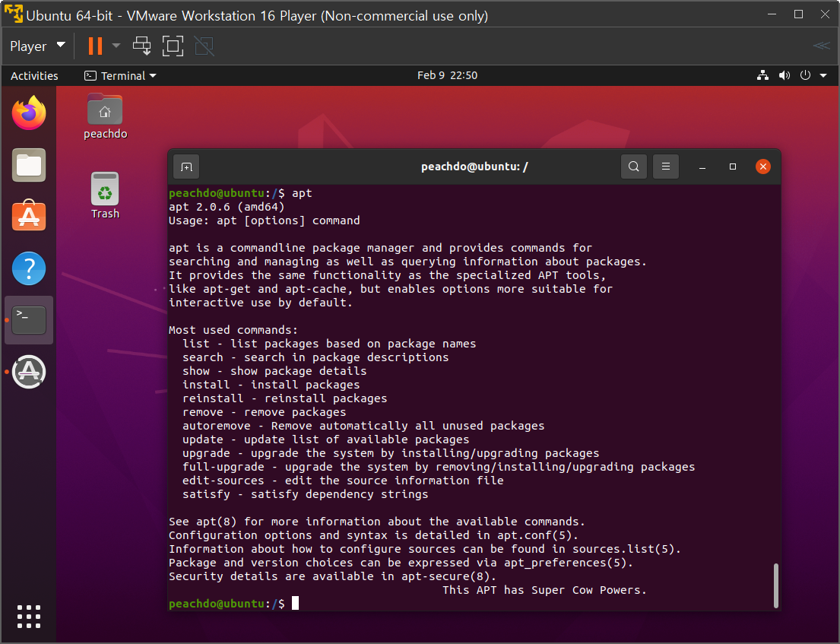
Task: Open the clock calendar showing Feb 9 22:50
Action: [447, 75]
